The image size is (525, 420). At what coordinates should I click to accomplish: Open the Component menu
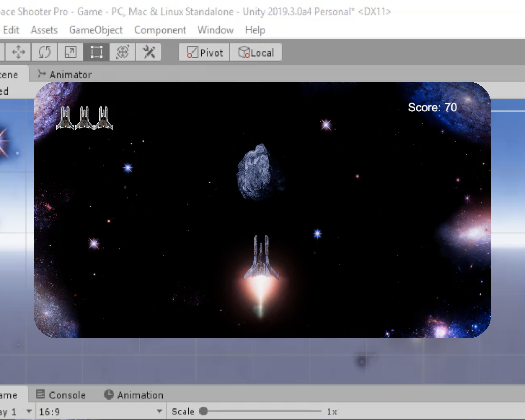(x=160, y=30)
